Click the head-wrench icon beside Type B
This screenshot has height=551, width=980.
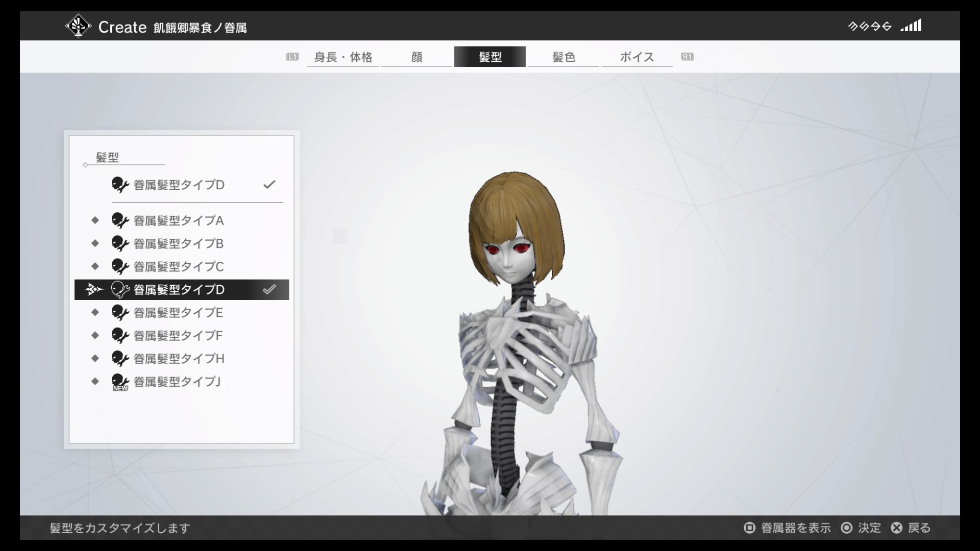119,243
